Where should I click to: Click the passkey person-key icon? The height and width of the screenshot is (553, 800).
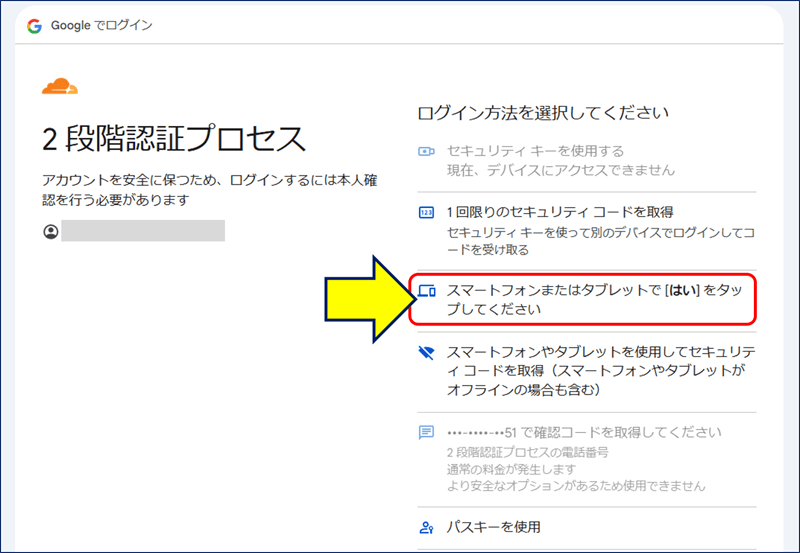pyautogui.click(x=426, y=527)
